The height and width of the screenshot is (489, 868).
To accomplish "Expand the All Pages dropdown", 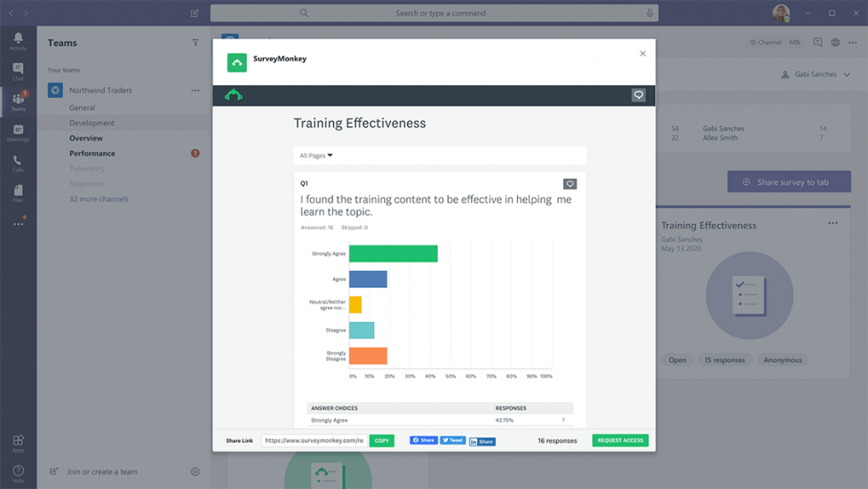I will point(316,156).
